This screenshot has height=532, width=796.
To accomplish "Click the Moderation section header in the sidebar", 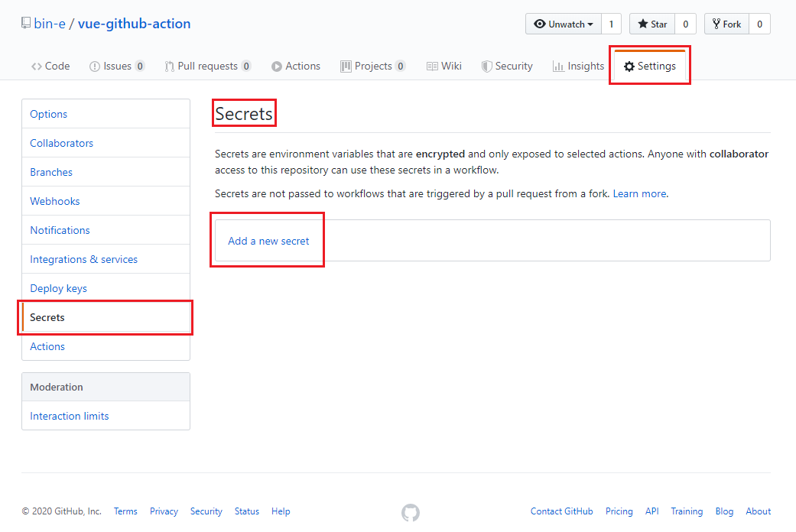I will (x=106, y=387).
